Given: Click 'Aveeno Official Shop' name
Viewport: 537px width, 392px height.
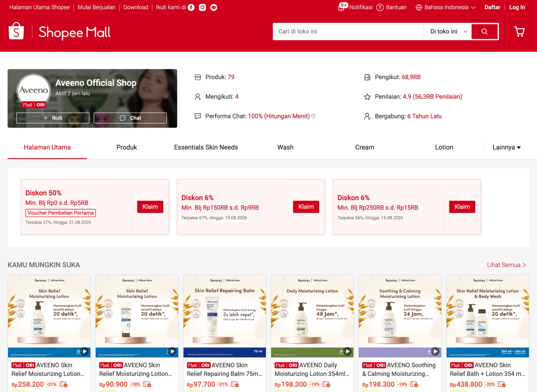Looking at the screenshot, I should click(96, 83).
